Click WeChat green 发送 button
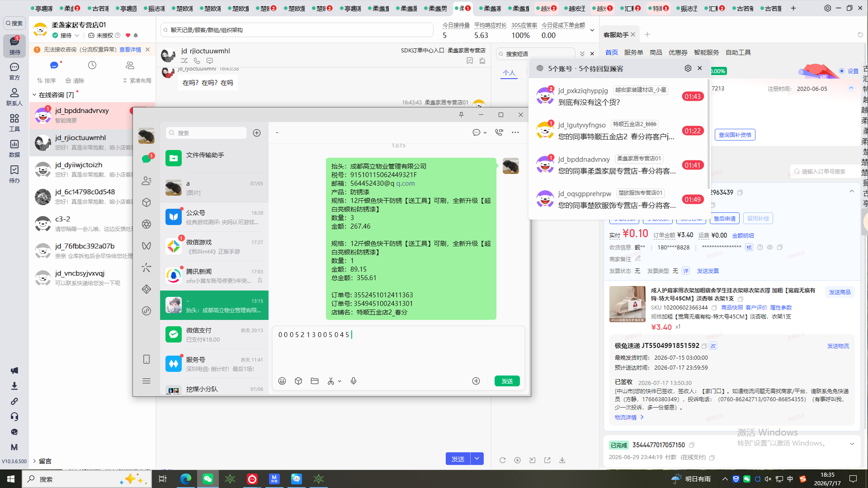The width and height of the screenshot is (868, 488). click(507, 381)
